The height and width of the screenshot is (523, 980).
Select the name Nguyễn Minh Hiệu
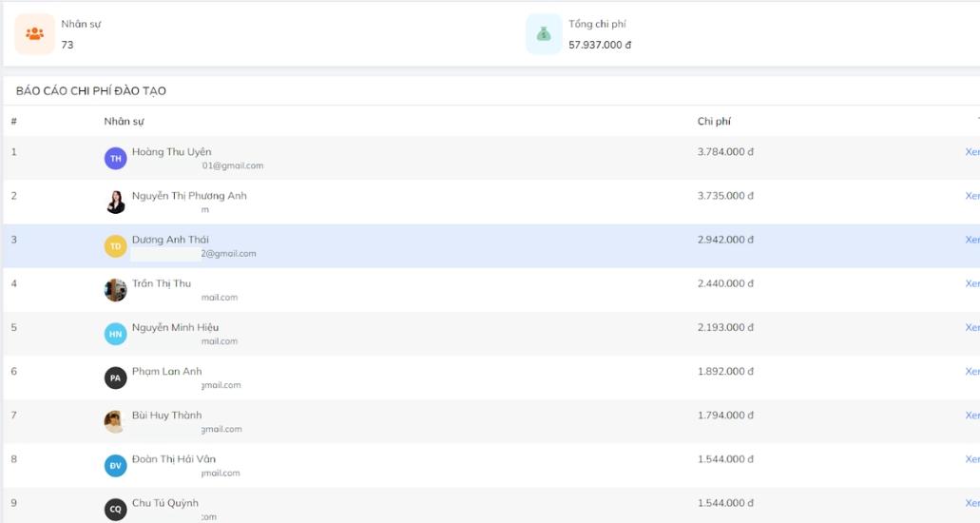[175, 327]
